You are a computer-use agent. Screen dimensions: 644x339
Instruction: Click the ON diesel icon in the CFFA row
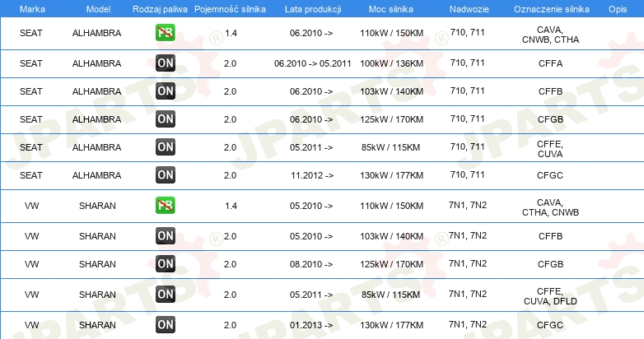pos(165,63)
